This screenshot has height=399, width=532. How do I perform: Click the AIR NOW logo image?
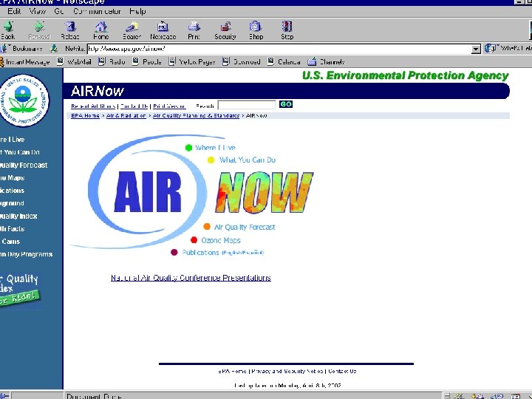(x=192, y=191)
